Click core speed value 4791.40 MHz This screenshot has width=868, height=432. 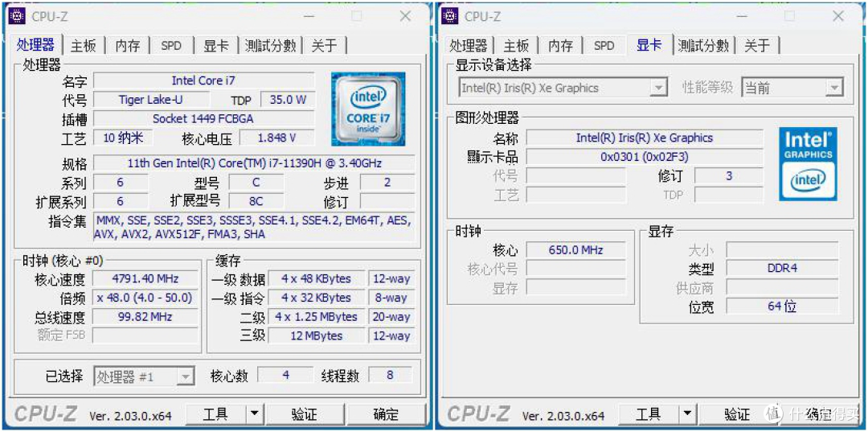click(145, 278)
